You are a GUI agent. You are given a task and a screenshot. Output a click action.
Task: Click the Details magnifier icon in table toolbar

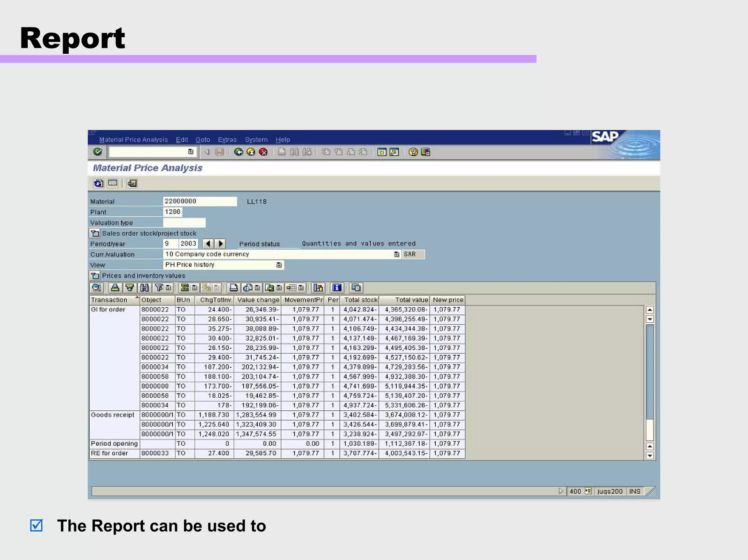point(96,288)
